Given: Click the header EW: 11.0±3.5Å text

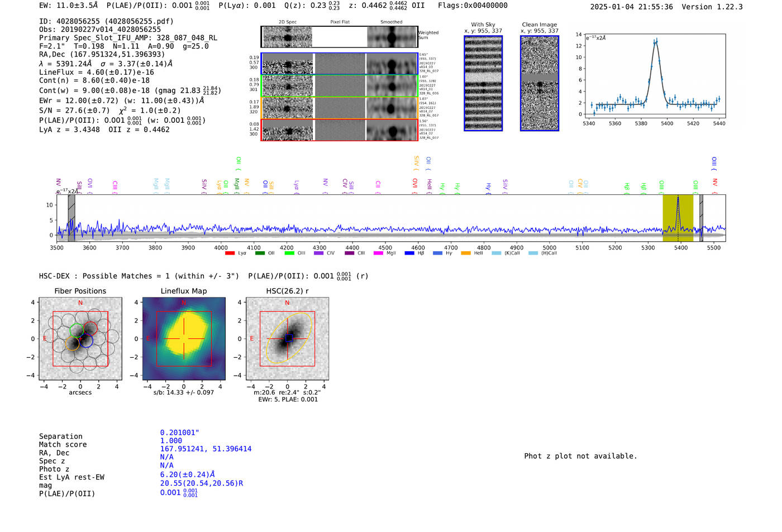Looking at the screenshot, I should (x=69, y=6).
